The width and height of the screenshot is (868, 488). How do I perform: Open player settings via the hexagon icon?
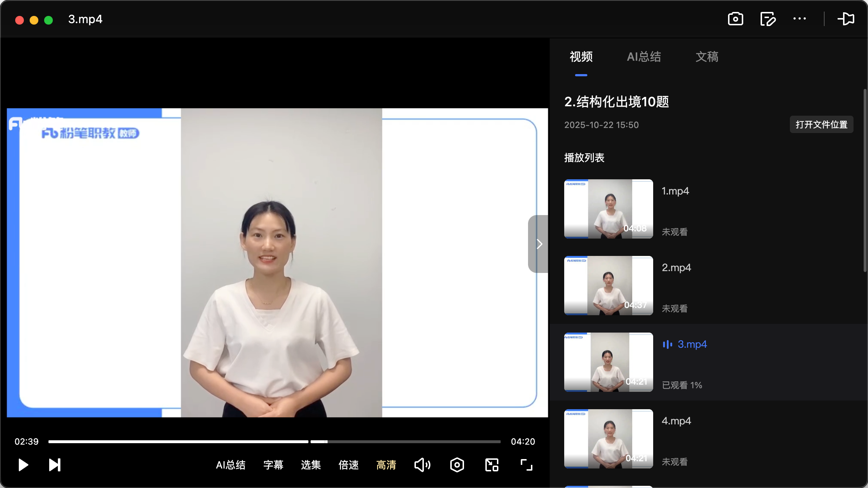457,465
